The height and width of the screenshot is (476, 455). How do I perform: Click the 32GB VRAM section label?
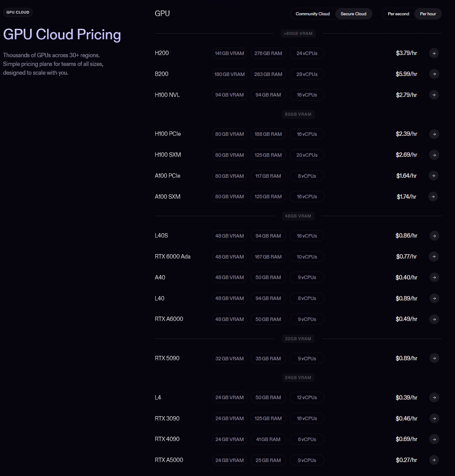298,338
